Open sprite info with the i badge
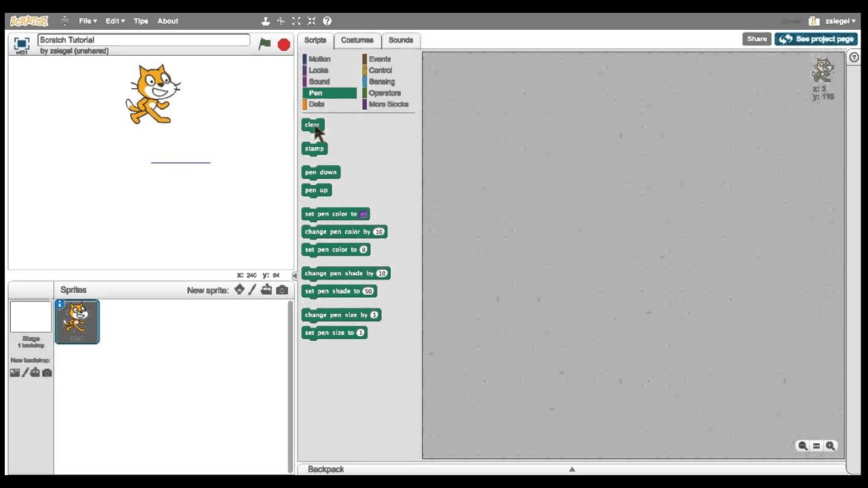The width and height of the screenshot is (868, 488). point(60,304)
